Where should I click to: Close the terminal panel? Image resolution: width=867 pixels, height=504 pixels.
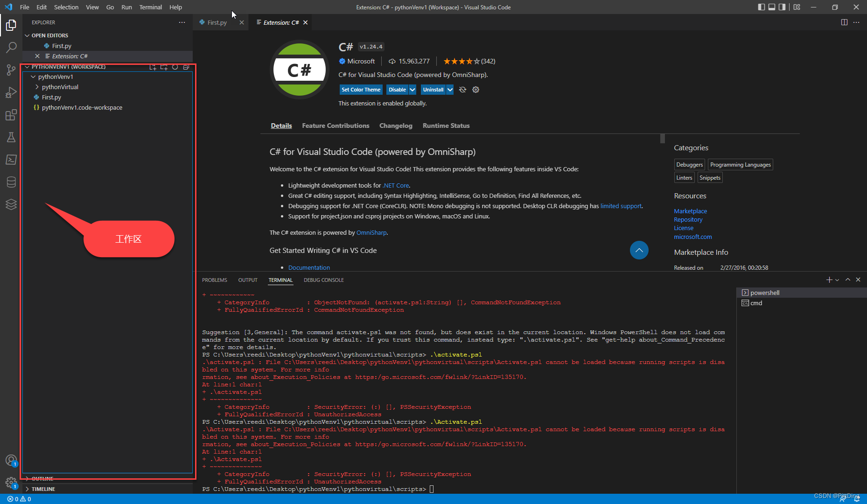[x=858, y=280]
